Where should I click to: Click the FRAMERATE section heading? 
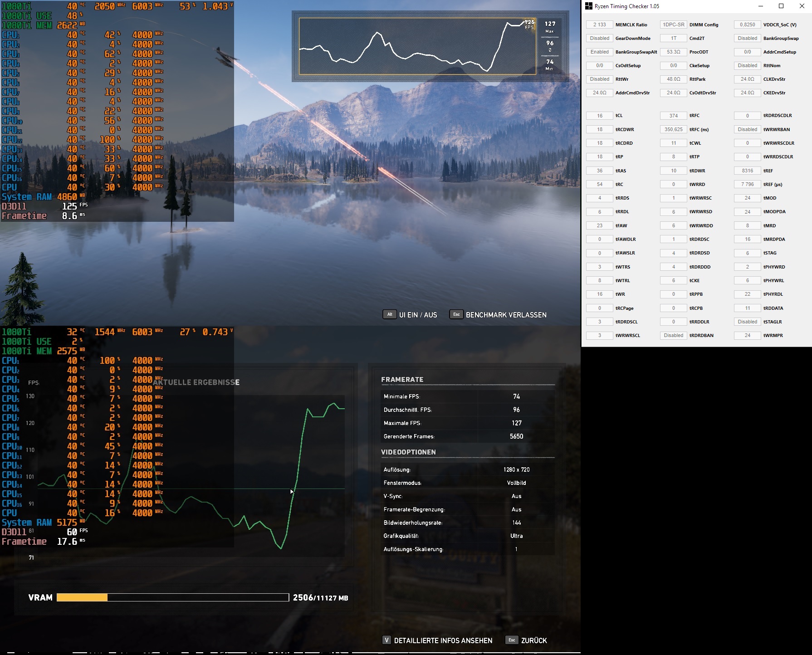(402, 379)
